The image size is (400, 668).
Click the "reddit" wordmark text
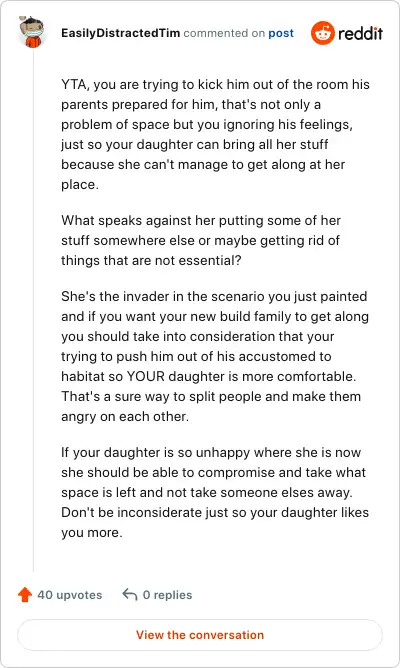coord(360,33)
